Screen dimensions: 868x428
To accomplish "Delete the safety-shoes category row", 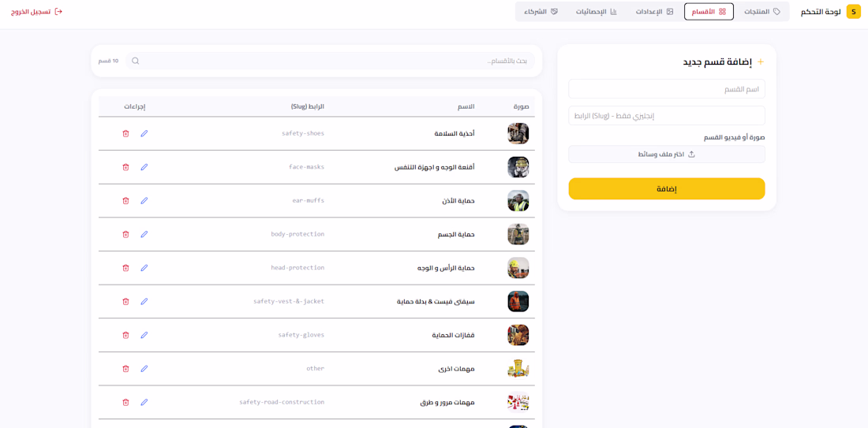I will pyautogui.click(x=125, y=133).
